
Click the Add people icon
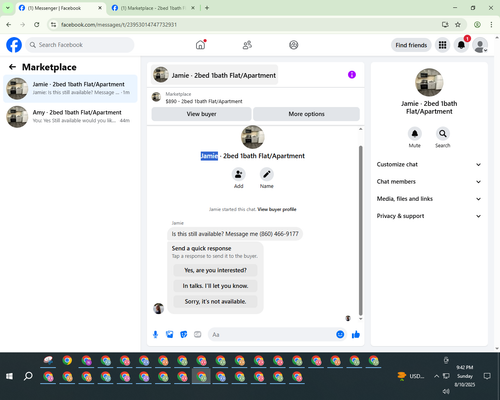tap(238, 174)
